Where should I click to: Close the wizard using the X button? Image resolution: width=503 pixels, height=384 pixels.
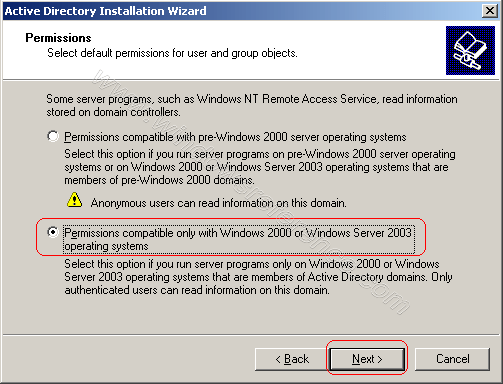490,11
